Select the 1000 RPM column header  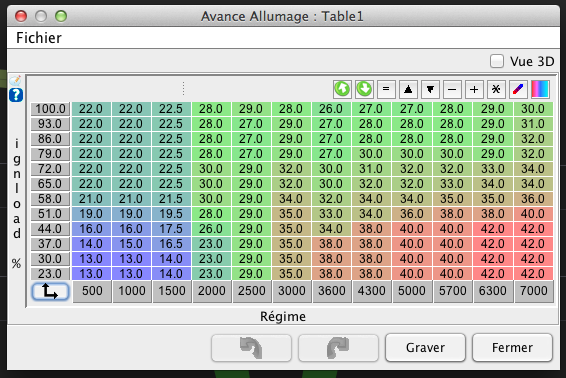click(x=132, y=291)
